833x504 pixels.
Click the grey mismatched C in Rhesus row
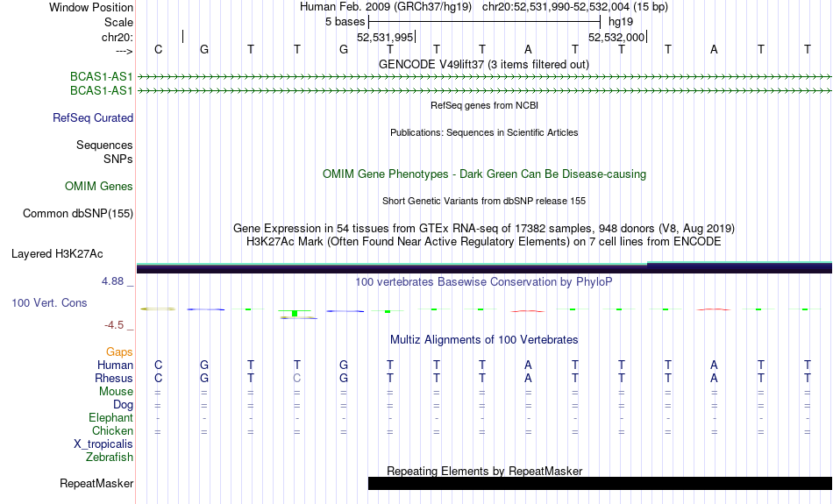297,378
